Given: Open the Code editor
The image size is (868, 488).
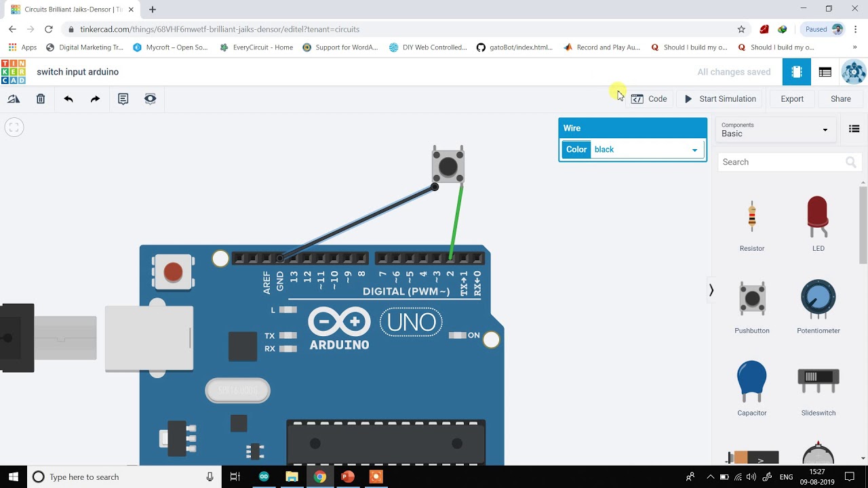Looking at the screenshot, I should click(649, 99).
